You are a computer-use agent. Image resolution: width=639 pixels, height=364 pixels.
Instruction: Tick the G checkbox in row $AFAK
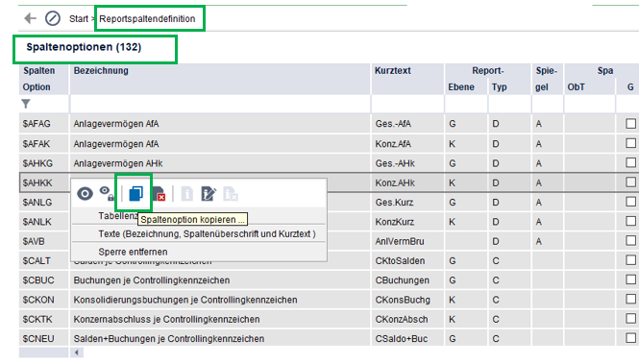tap(631, 143)
